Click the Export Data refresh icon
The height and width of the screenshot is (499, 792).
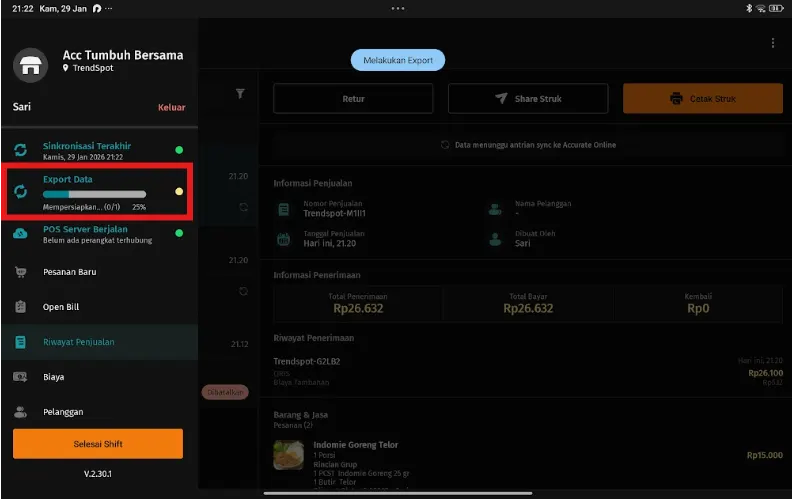pyautogui.click(x=20, y=192)
